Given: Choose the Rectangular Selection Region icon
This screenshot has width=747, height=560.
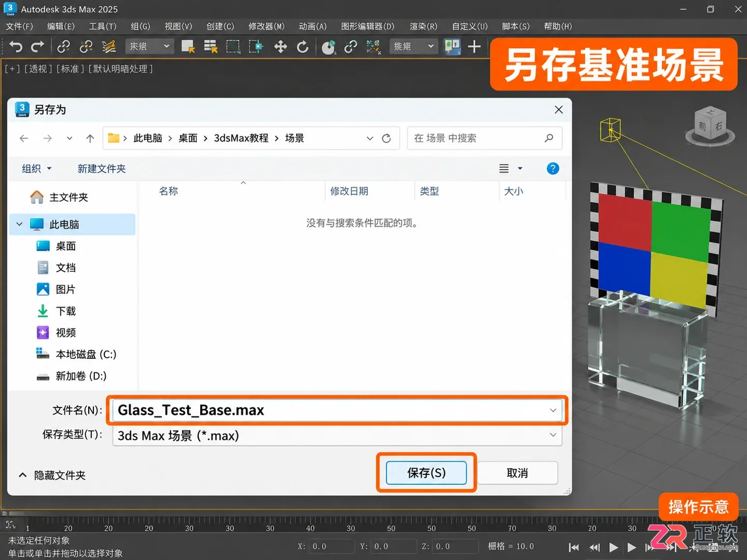Looking at the screenshot, I should click(233, 47).
